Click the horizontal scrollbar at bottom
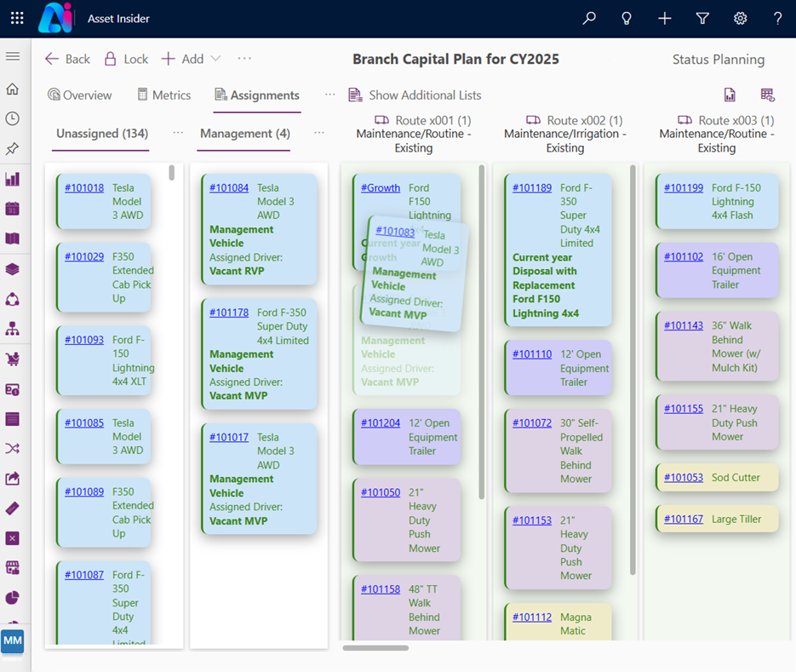 375,647
